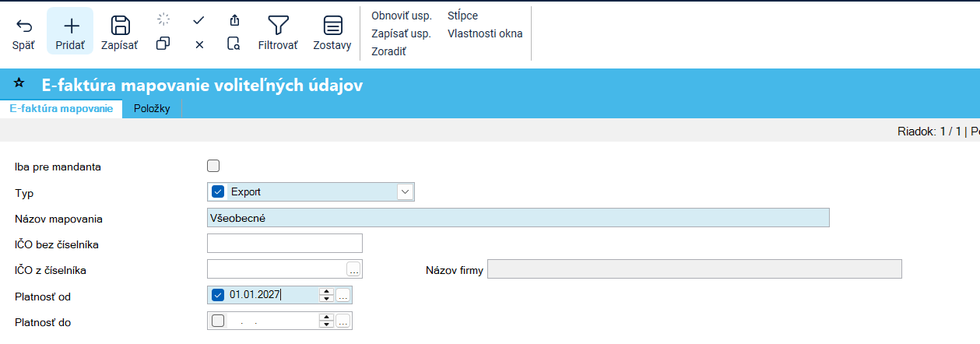Open the Platnosť od calendar ellipsis button
The height and width of the screenshot is (344, 980).
pyautogui.click(x=343, y=296)
